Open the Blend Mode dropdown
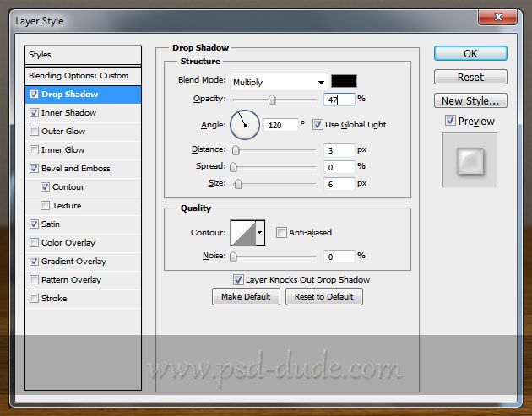The image size is (532, 416). point(279,82)
